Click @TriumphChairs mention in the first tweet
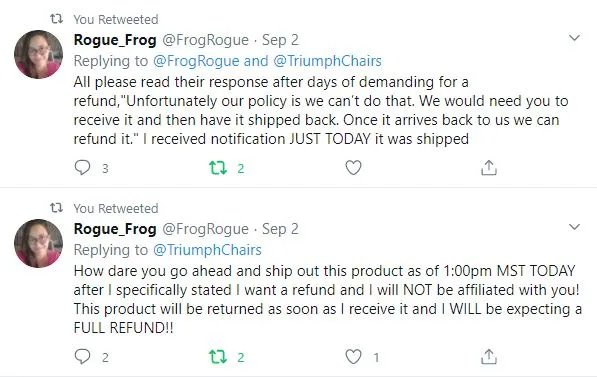This screenshot has height=377, width=597. point(327,61)
